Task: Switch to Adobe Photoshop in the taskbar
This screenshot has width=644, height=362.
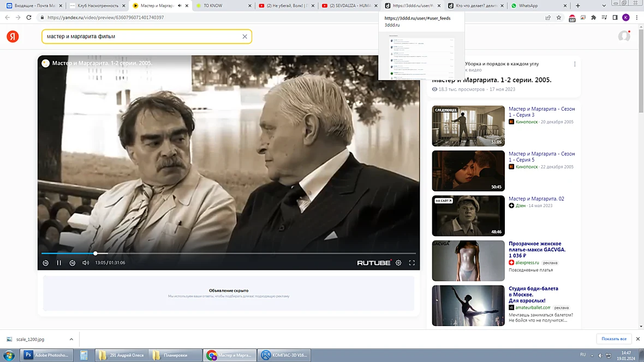Action: coord(47,355)
